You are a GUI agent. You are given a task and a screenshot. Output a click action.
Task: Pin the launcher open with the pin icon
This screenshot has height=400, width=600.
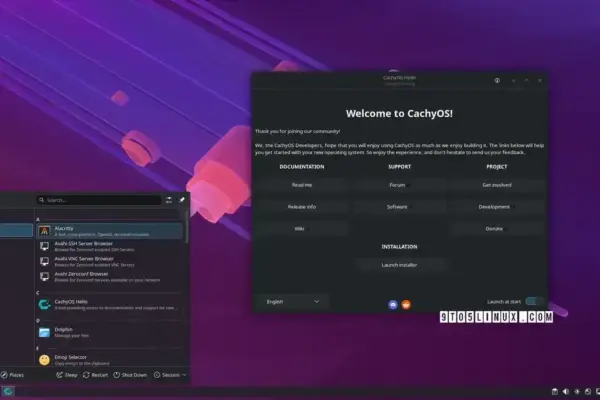[x=182, y=200]
